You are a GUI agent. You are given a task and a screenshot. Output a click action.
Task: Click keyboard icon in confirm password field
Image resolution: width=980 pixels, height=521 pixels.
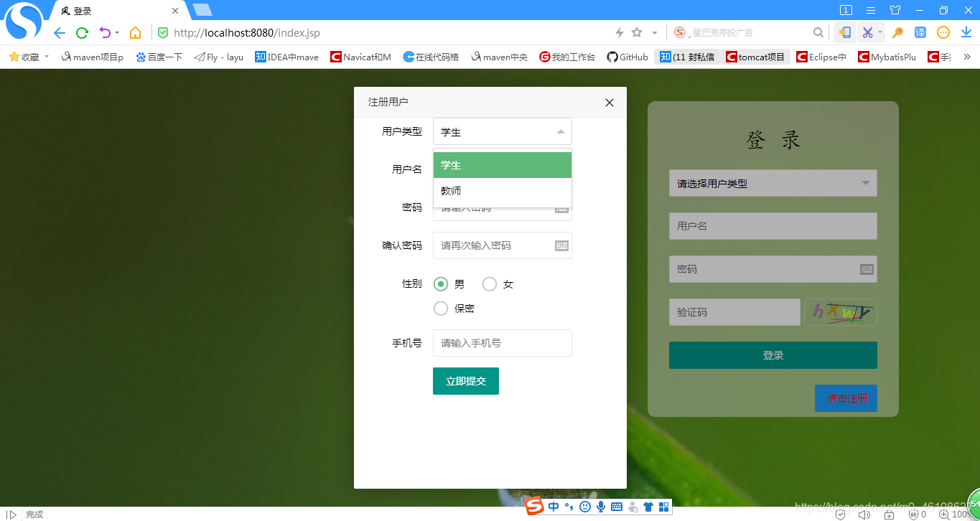click(x=561, y=245)
